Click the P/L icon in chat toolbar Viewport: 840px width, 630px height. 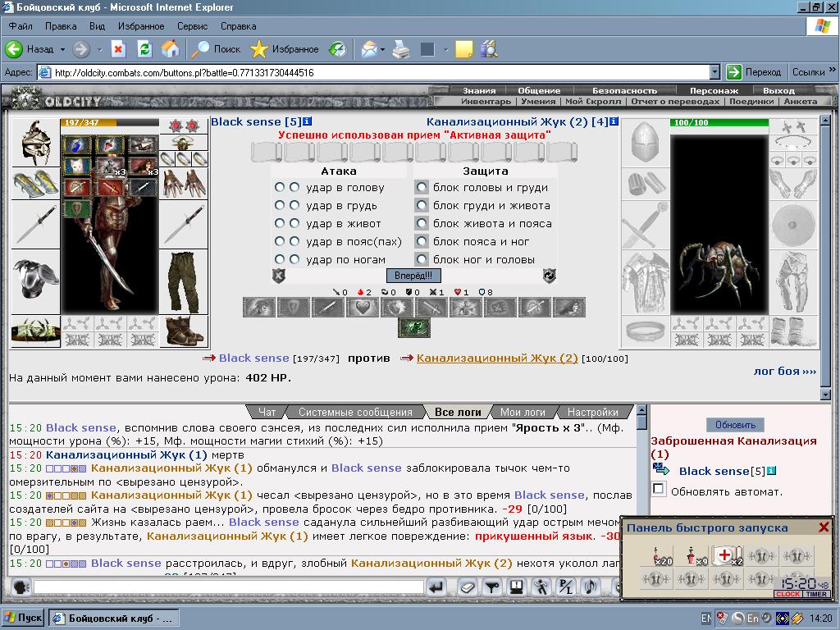point(566,587)
